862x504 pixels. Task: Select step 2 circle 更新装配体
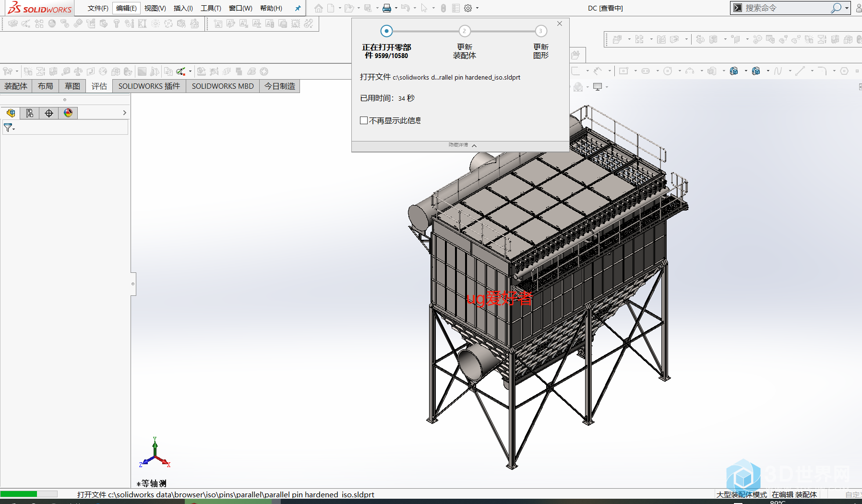tap(464, 31)
